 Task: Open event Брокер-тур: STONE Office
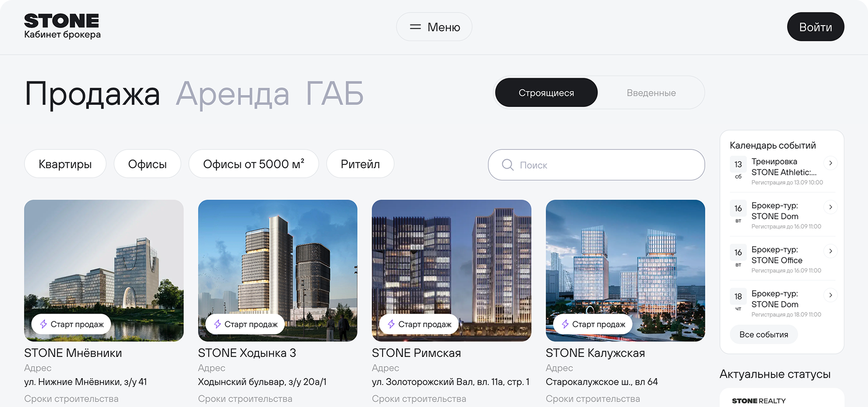coord(777,255)
